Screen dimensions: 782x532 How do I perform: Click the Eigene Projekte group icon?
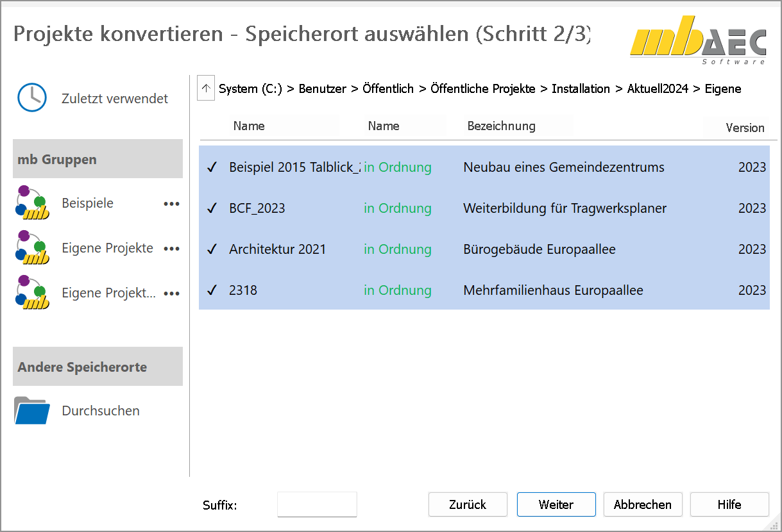(32, 248)
